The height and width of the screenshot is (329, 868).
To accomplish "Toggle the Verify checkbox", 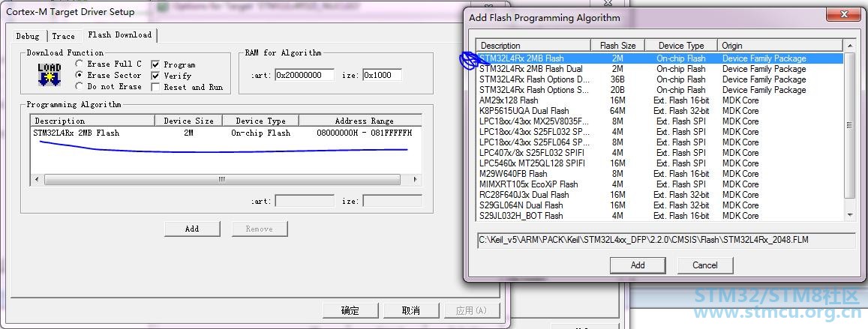I will (x=155, y=76).
